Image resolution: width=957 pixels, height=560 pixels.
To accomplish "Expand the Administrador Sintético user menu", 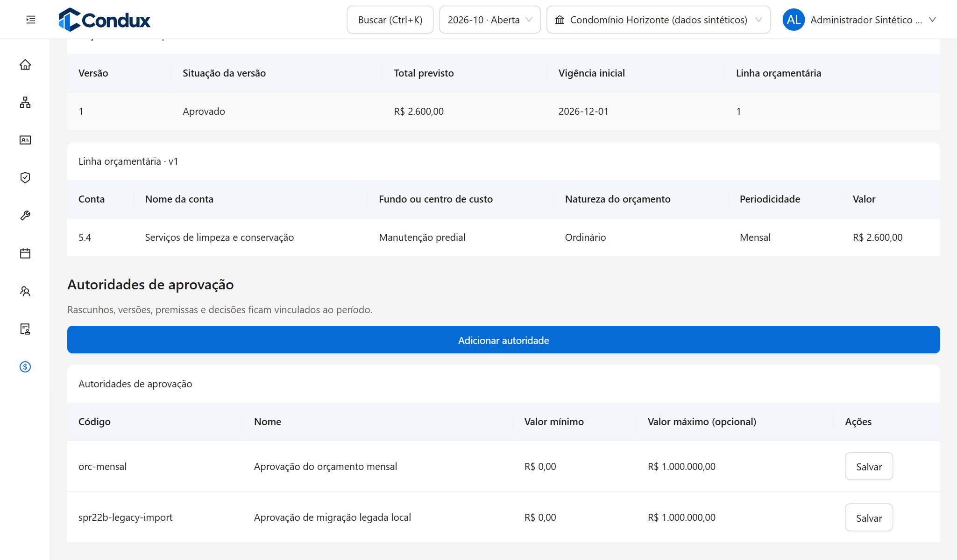I will pyautogui.click(x=860, y=20).
